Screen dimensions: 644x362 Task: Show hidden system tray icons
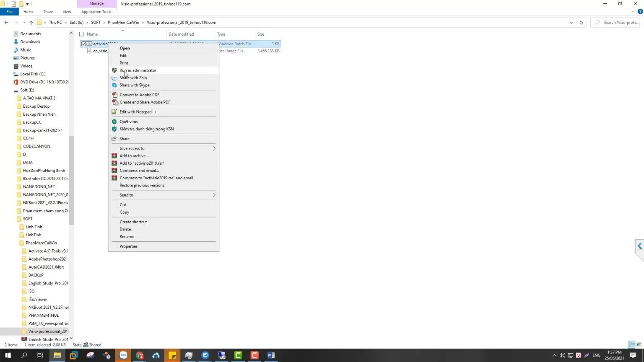[x=554, y=355]
